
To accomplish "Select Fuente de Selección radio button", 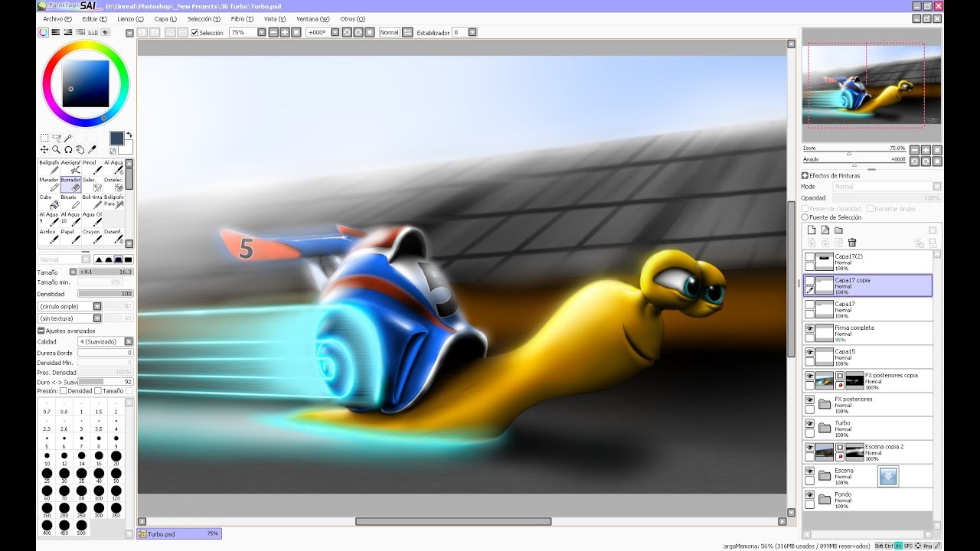I will (805, 217).
